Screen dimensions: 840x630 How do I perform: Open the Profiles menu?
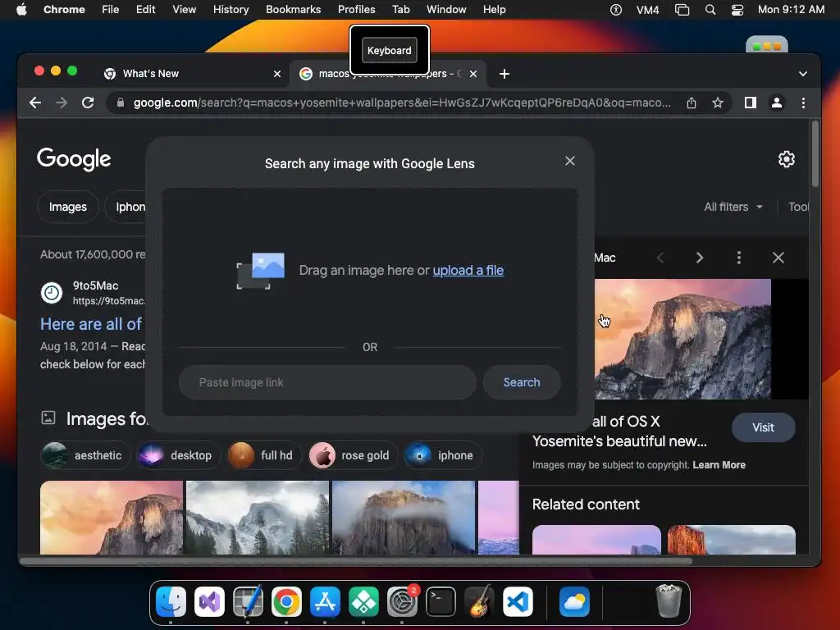tap(356, 10)
